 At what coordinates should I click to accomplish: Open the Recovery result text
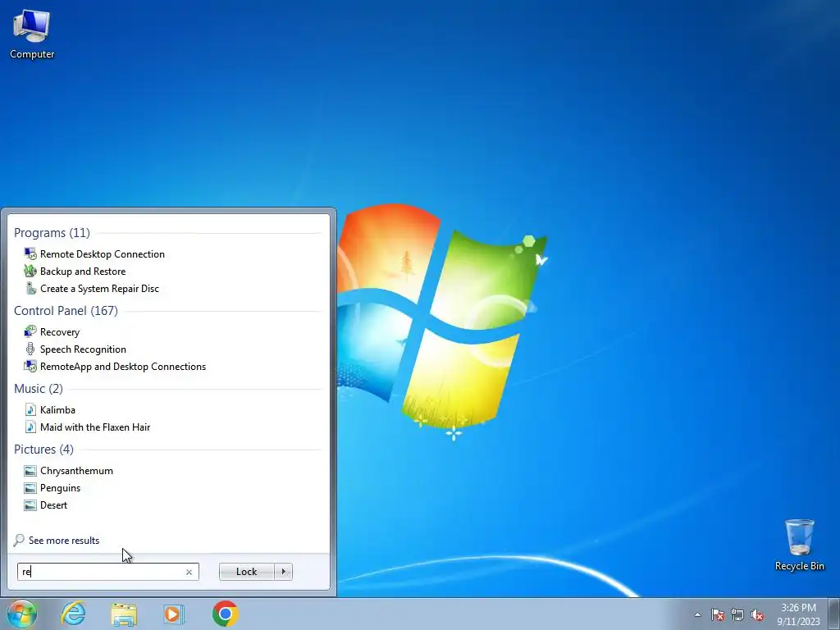click(60, 332)
